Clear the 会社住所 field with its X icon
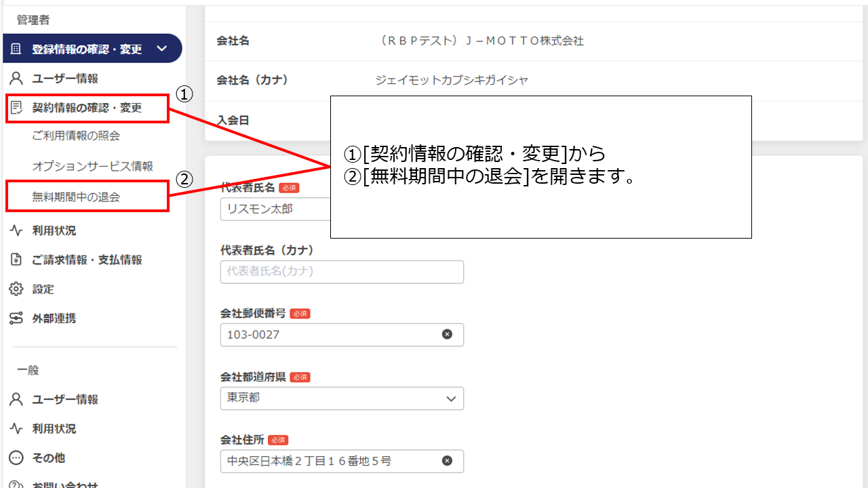This screenshot has height=488, width=868. (x=447, y=461)
